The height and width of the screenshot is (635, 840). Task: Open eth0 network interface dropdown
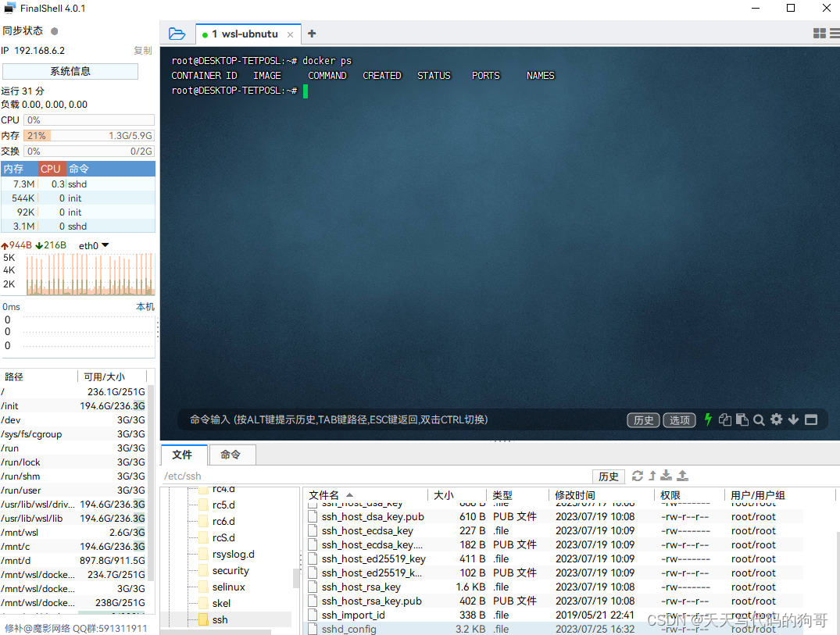(94, 246)
